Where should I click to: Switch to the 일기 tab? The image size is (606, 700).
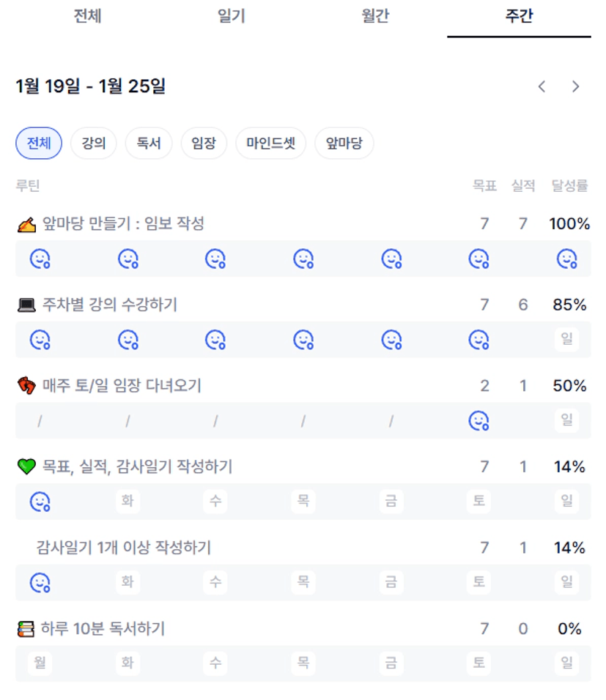[232, 17]
